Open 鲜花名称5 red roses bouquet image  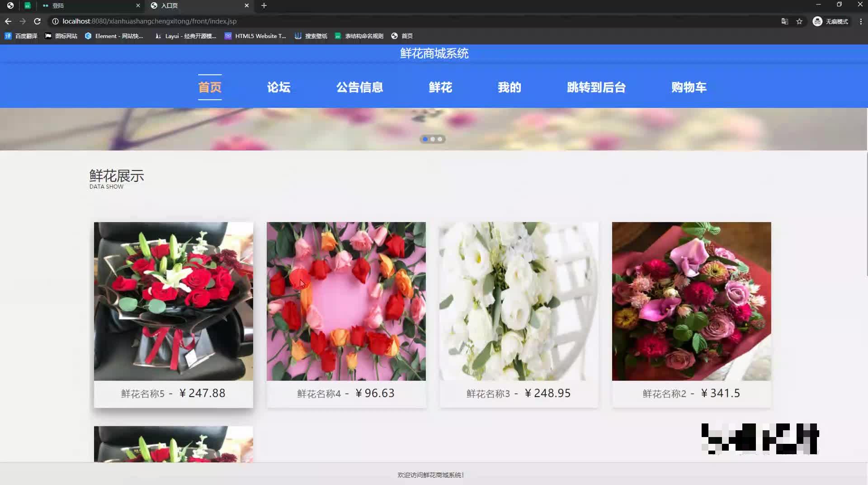pyautogui.click(x=174, y=301)
